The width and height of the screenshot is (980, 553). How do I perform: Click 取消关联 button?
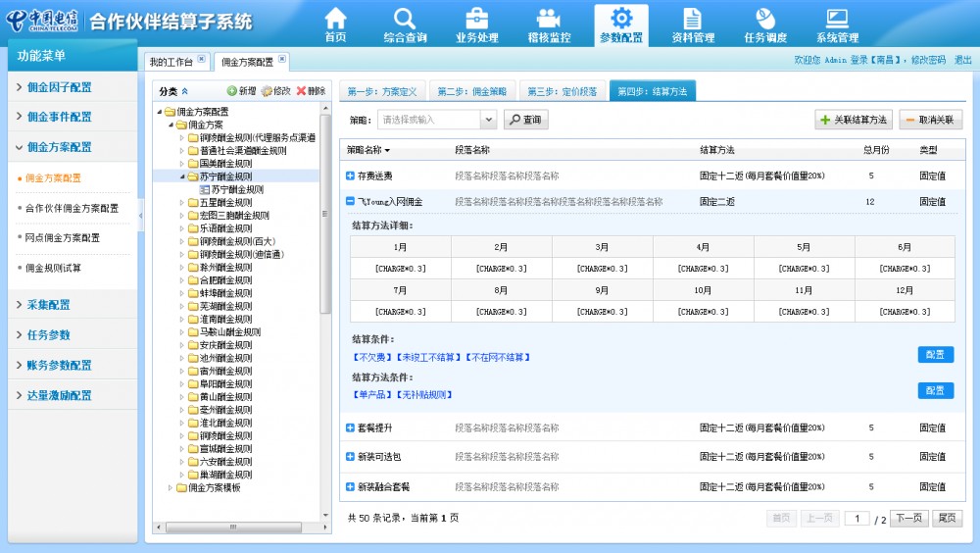(x=930, y=120)
